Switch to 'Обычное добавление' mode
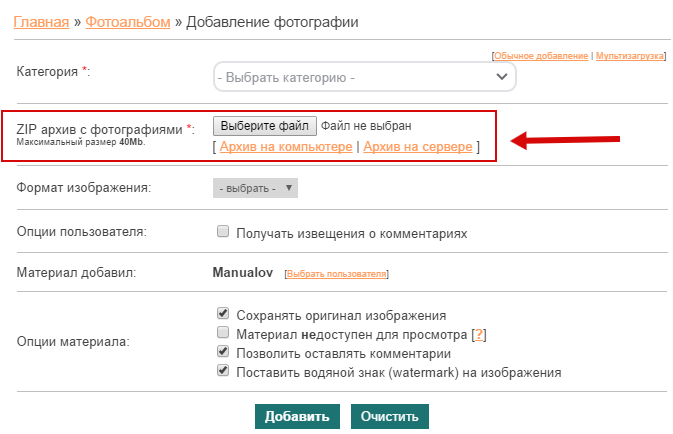The height and width of the screenshot is (434, 673). pyautogui.click(x=541, y=57)
